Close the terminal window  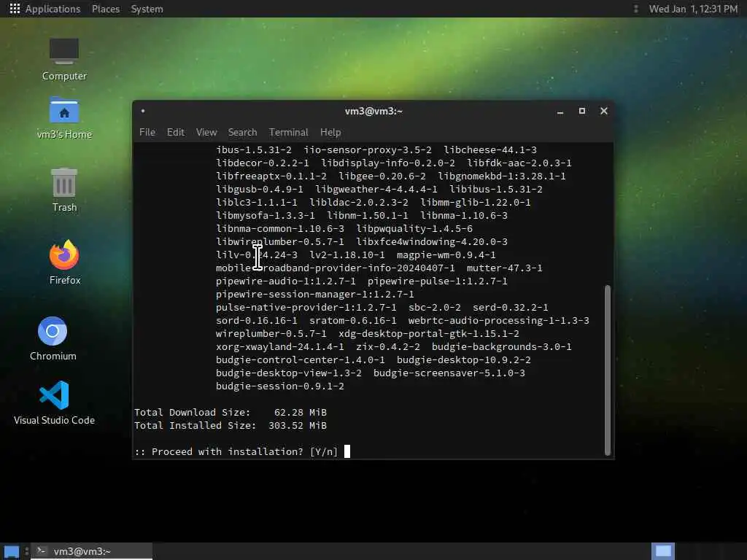(x=603, y=111)
